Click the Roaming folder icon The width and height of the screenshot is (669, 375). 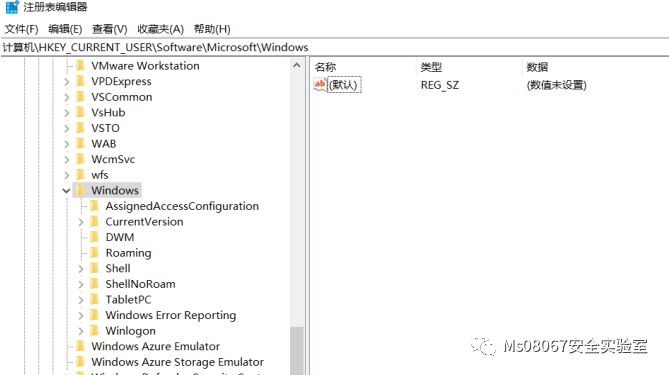95,253
